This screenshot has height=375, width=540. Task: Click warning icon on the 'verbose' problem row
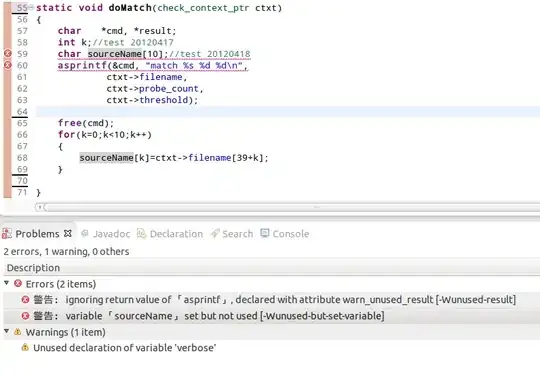(25, 347)
